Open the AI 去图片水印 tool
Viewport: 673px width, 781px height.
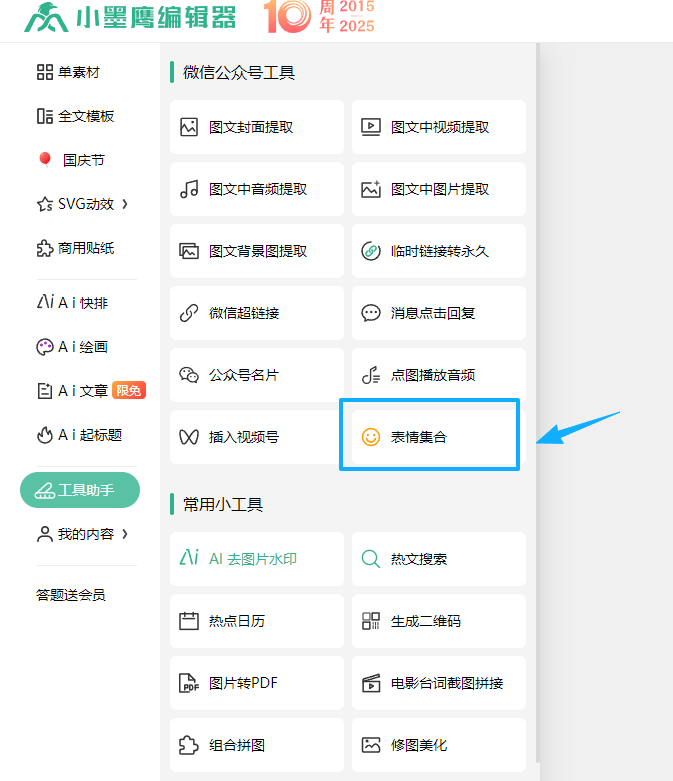pos(257,559)
